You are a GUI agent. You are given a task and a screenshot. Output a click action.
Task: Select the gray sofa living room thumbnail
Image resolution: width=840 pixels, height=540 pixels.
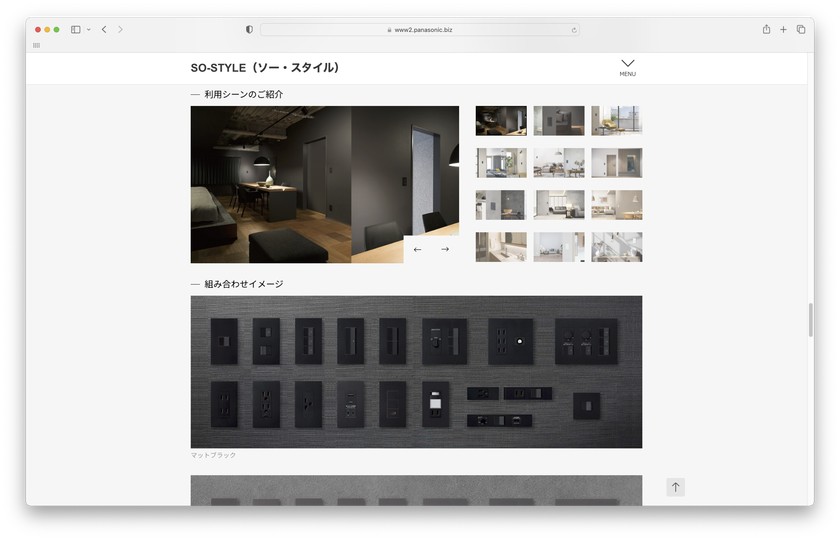[x=559, y=205]
